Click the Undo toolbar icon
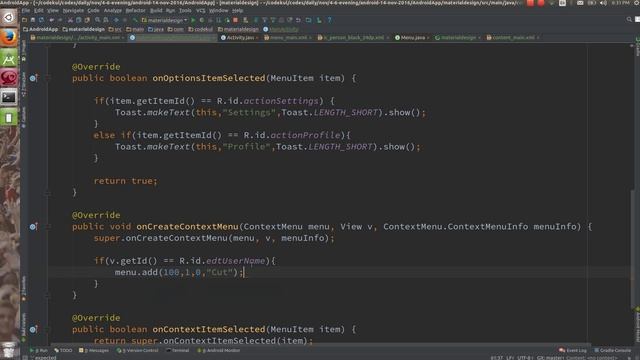This screenshot has width=640, height=360. pos(52,20)
